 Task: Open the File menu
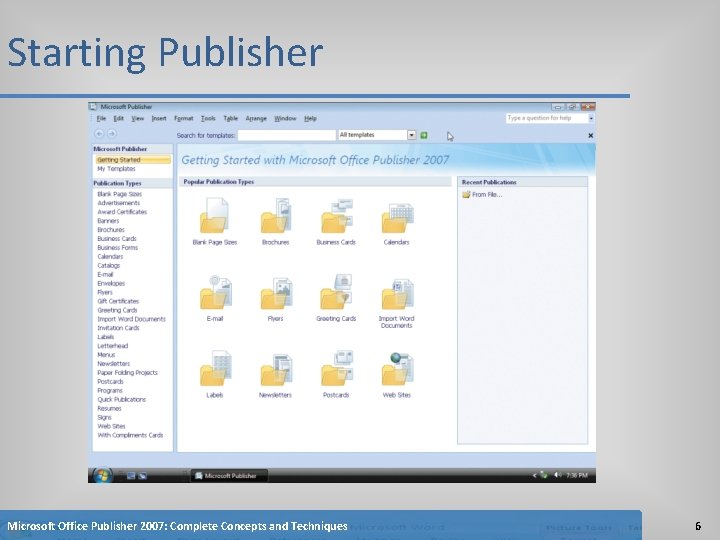coord(101,118)
